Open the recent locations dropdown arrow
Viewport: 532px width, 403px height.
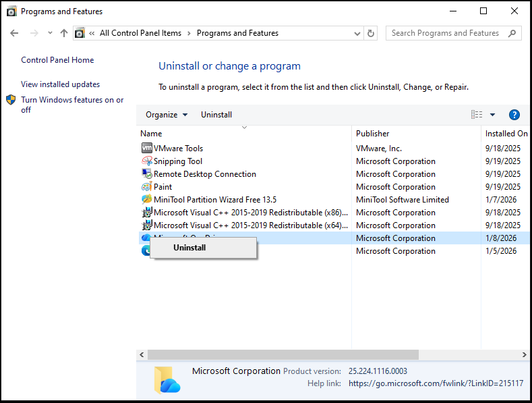coord(50,33)
